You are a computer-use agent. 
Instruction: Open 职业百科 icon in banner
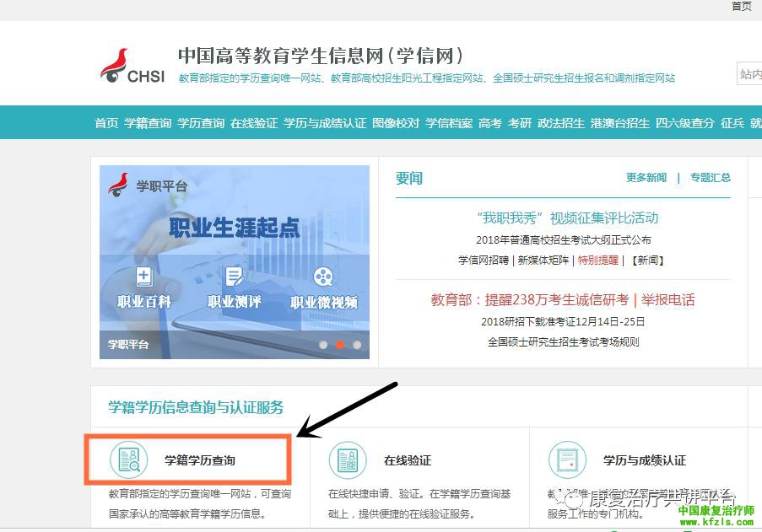pos(144,277)
